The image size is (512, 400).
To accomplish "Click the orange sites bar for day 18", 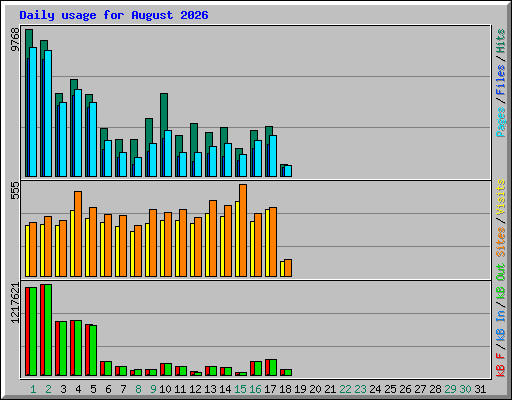I will tap(288, 268).
